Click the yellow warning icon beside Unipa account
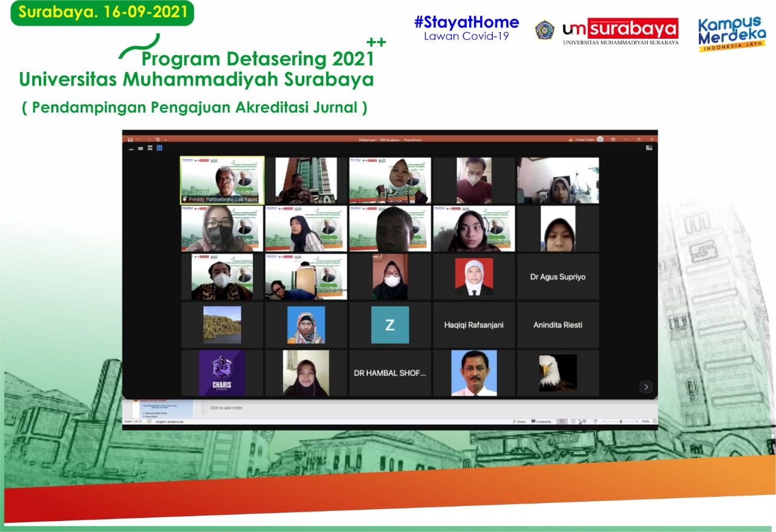776x532 pixels. click(x=570, y=139)
